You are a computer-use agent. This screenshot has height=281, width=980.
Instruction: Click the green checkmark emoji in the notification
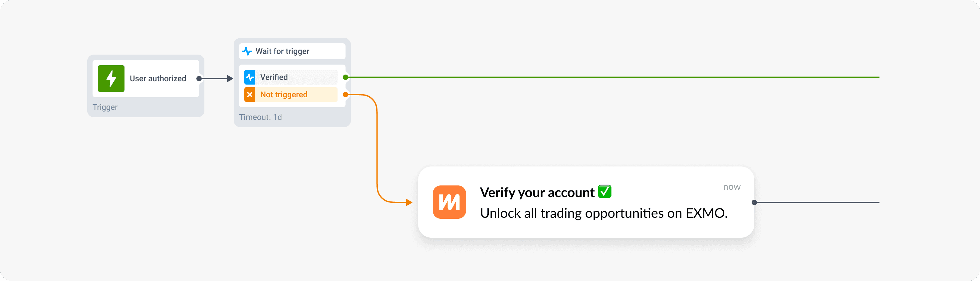point(605,191)
